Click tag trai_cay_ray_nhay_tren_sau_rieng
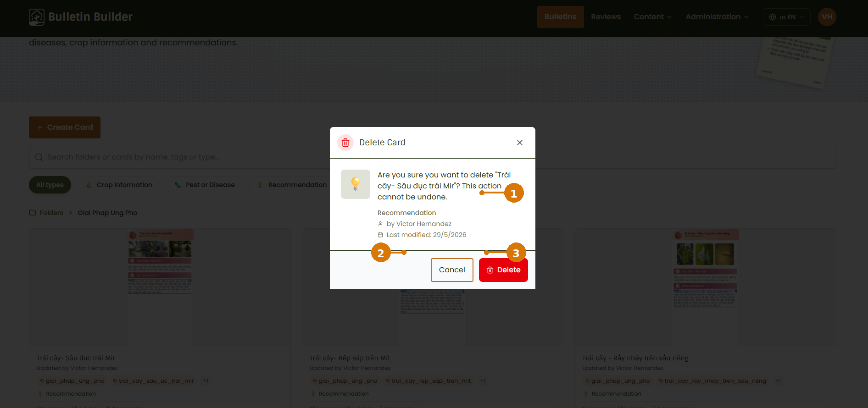Image resolution: width=868 pixels, height=408 pixels. [712, 381]
